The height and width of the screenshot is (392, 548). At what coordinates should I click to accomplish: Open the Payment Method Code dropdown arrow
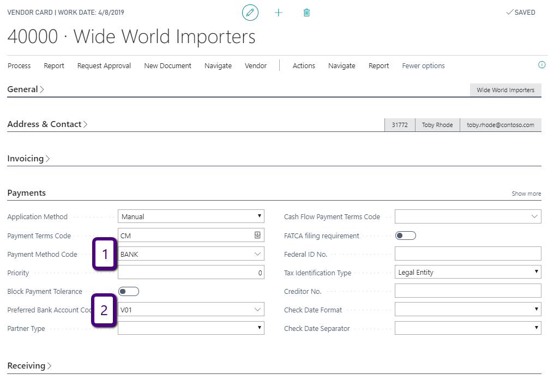(x=257, y=254)
